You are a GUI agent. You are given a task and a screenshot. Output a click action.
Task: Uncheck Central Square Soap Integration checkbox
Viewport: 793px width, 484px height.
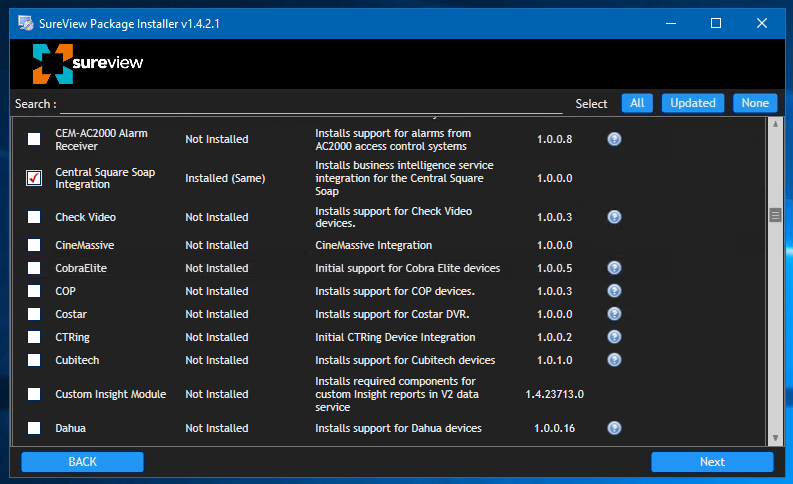point(34,178)
